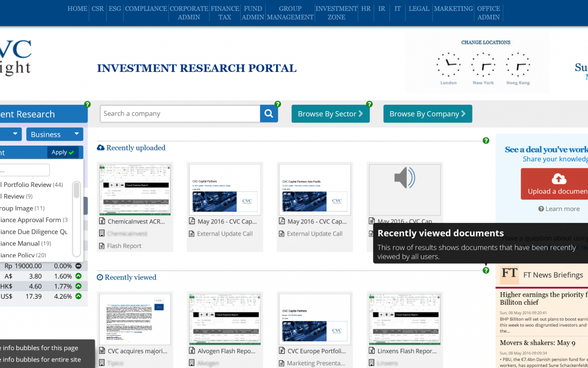Click PDF icon of first May 2016 file
Image resolution: width=588 pixels, height=368 pixels.
click(192, 221)
